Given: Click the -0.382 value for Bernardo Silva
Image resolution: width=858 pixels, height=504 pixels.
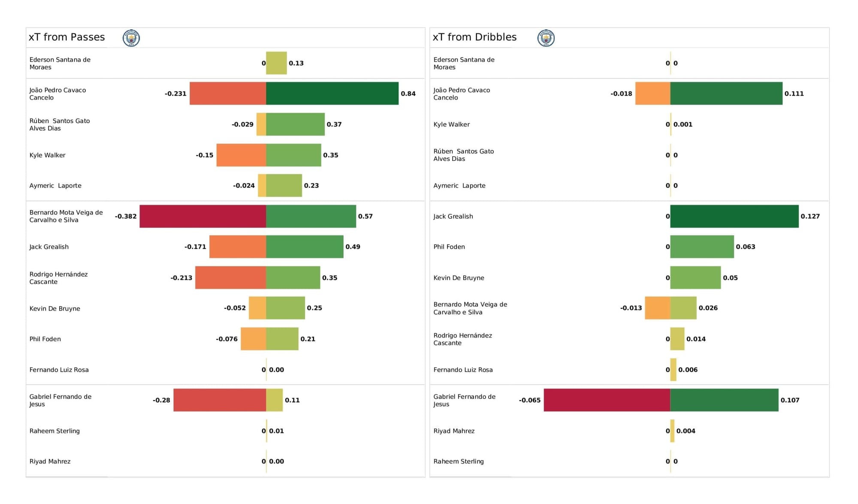Looking at the screenshot, I should coord(126,216).
